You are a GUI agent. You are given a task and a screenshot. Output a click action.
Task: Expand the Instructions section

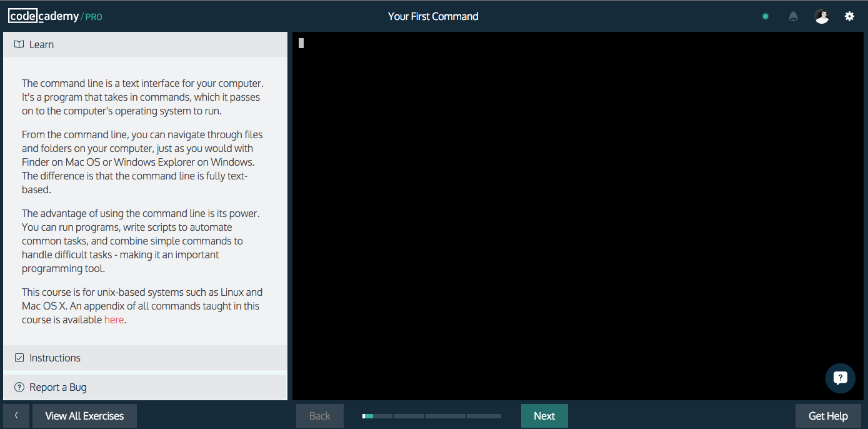(55, 358)
